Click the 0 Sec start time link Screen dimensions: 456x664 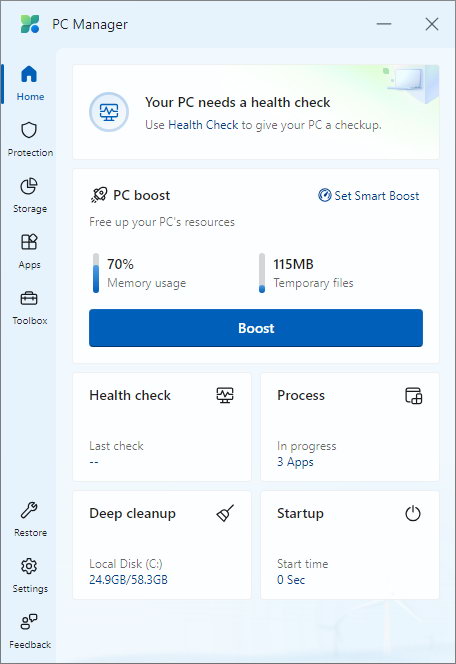(x=291, y=580)
